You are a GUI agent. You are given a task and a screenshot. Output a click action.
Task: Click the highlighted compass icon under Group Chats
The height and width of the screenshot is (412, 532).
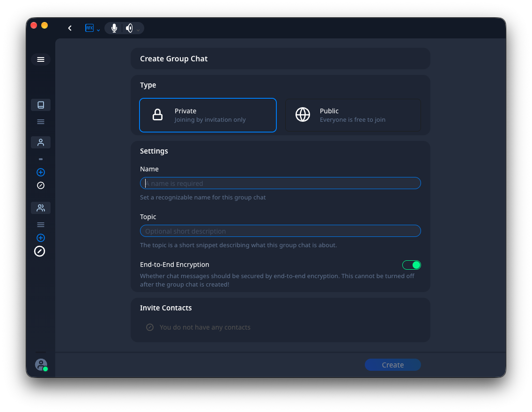(x=40, y=251)
